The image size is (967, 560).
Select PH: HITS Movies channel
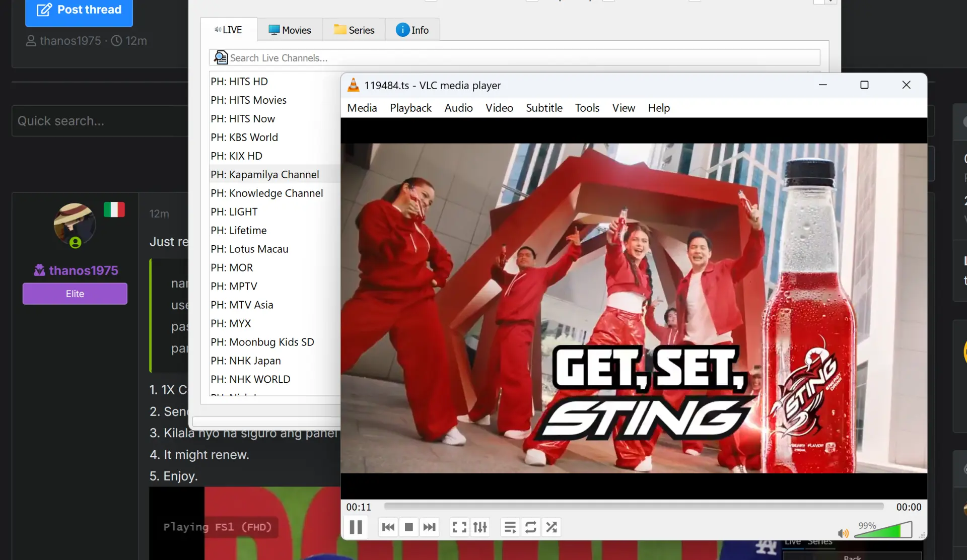pyautogui.click(x=248, y=100)
